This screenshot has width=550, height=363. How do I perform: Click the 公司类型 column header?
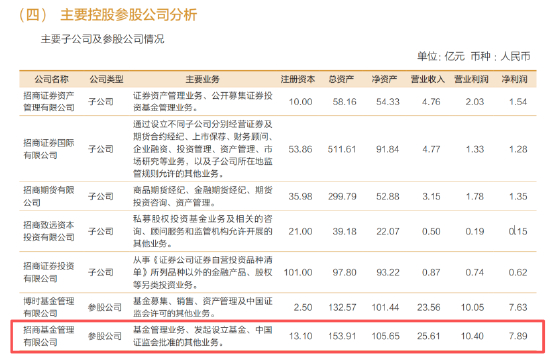click(x=106, y=79)
